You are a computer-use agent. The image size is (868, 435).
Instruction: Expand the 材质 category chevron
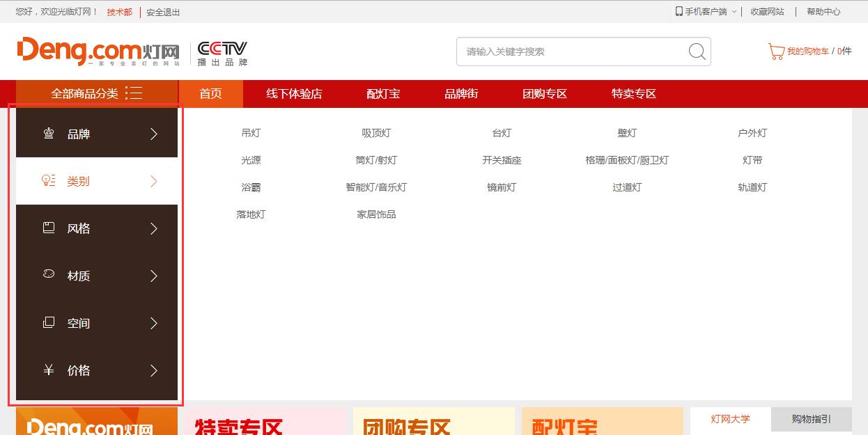click(x=154, y=276)
